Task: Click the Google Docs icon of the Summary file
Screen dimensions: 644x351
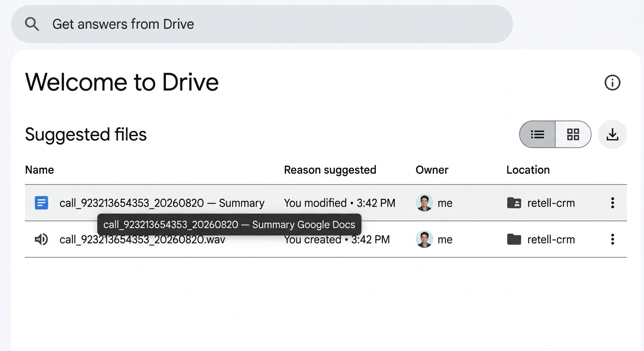Action: click(41, 203)
